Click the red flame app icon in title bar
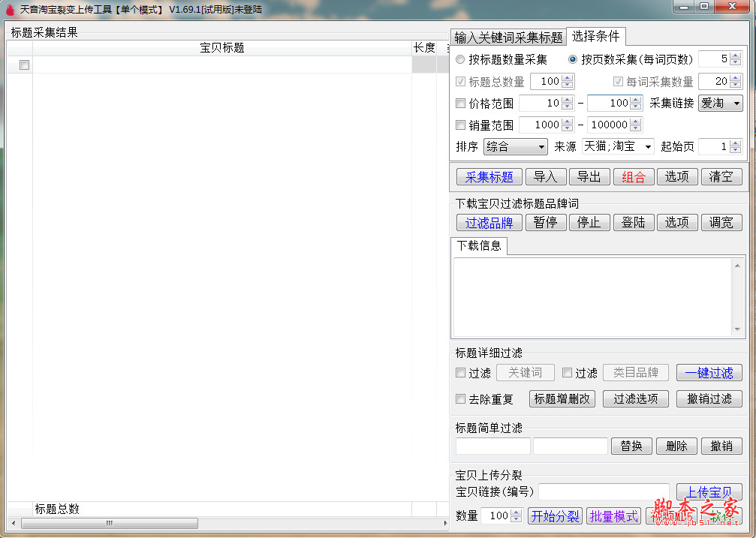Screen dimensions: 756x538 tap(10, 10)
